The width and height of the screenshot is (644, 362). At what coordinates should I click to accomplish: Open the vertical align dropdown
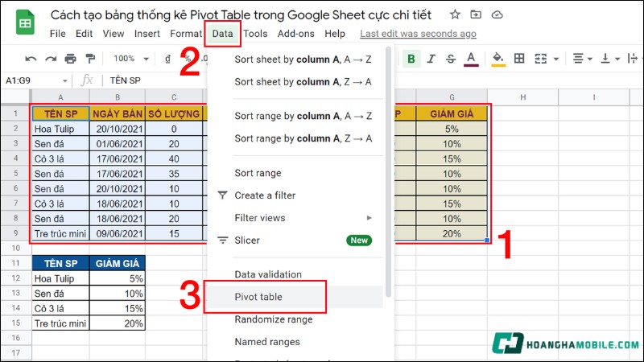click(609, 59)
